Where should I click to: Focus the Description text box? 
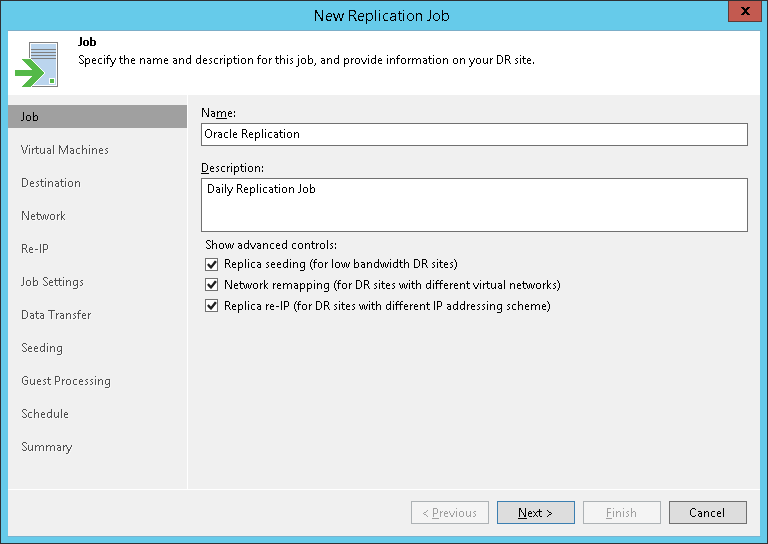coord(474,205)
